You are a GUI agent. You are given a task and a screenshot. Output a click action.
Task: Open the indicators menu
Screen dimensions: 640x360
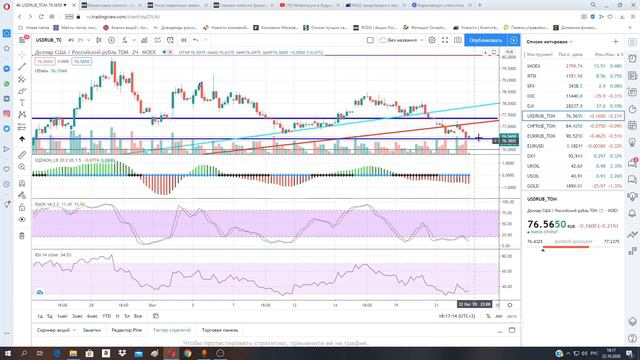pos(124,40)
